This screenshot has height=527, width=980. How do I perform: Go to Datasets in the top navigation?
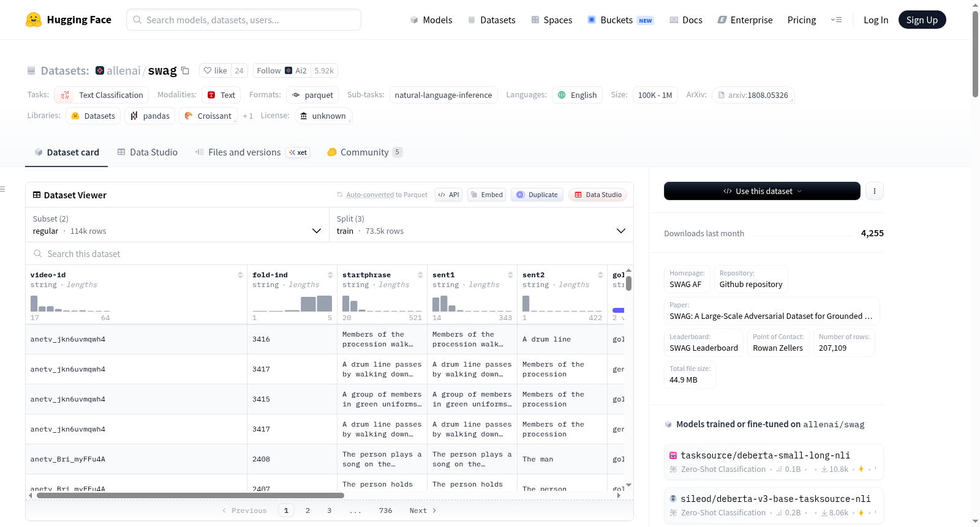click(491, 20)
